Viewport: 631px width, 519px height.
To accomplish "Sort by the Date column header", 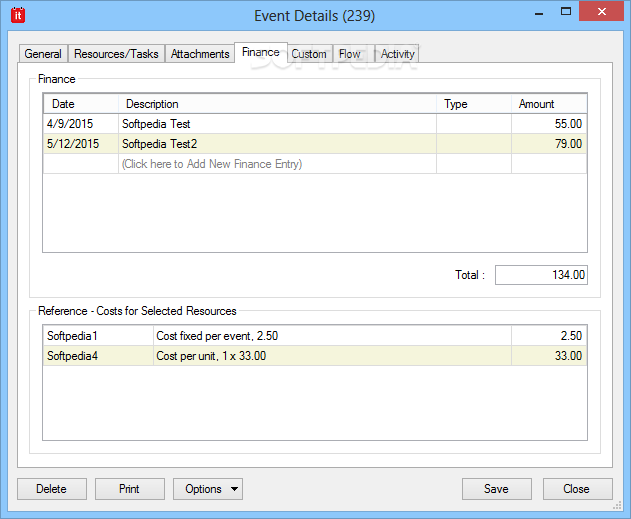I will coord(81,104).
